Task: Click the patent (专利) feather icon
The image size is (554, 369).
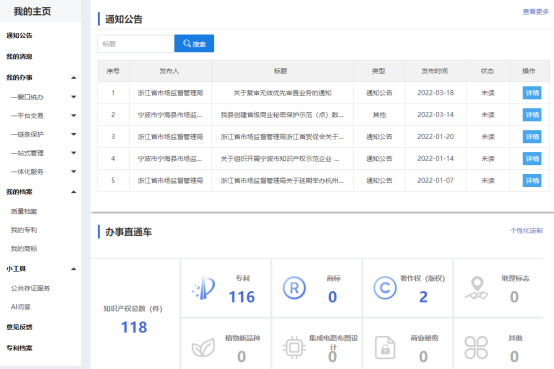Action: click(x=203, y=288)
